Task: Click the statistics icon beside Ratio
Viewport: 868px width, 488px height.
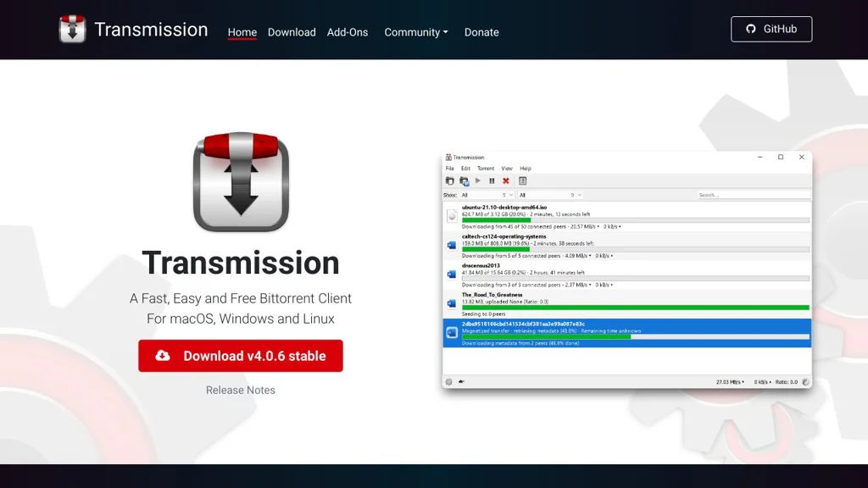Action: (805, 382)
